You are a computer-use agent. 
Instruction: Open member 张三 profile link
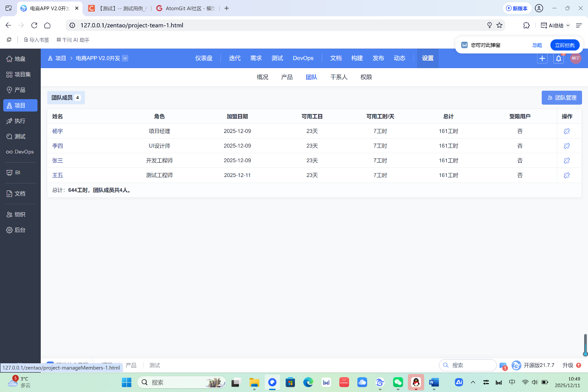57,161
